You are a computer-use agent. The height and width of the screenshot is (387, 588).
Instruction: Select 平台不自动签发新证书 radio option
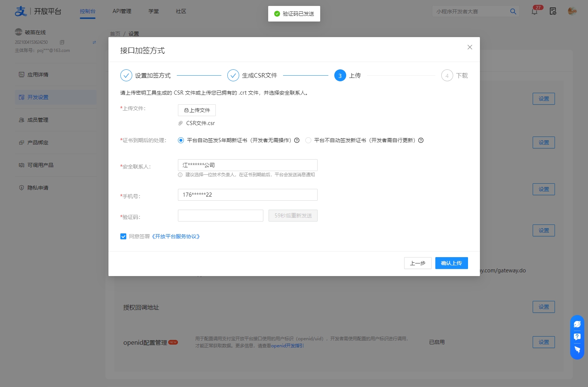(x=308, y=140)
